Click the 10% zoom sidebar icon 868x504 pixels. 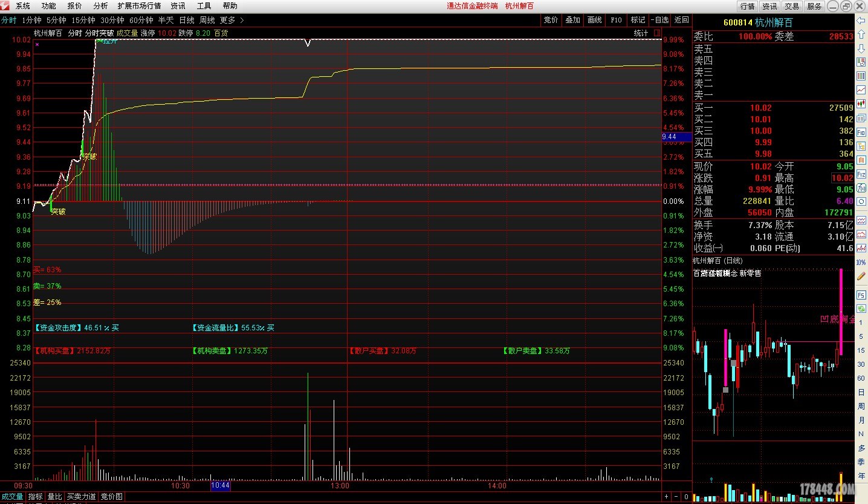861,262
